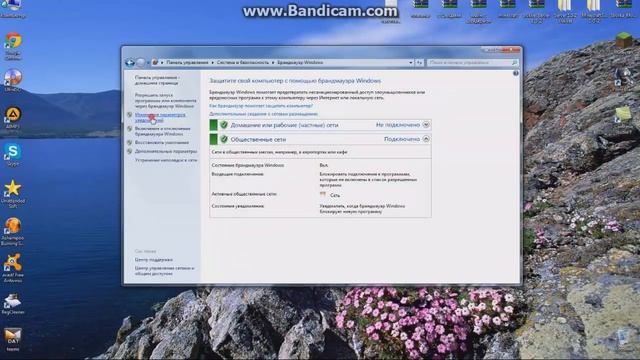
Task: Open allow program through firewall link
Action: point(165,100)
